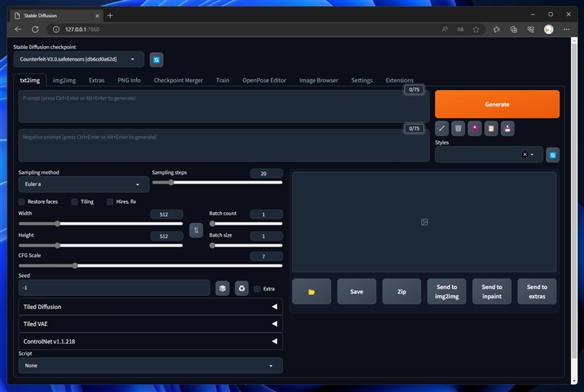Expand the Tiled Diffusion section
Image resolution: width=584 pixels, height=392 pixels.
[151, 307]
